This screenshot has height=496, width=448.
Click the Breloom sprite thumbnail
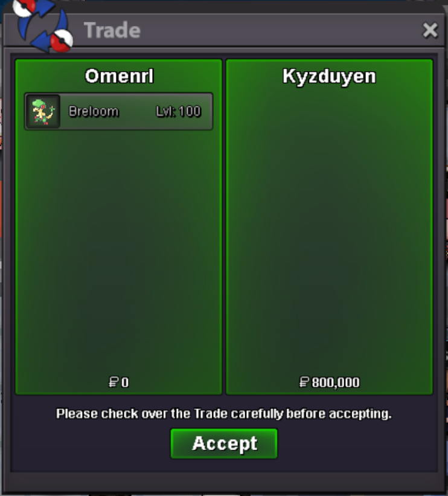43,111
